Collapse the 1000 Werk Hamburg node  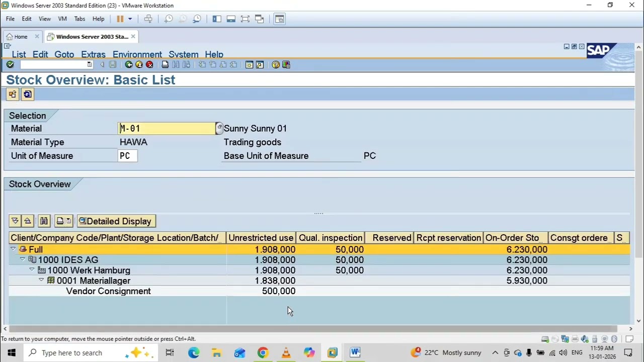coord(32,270)
